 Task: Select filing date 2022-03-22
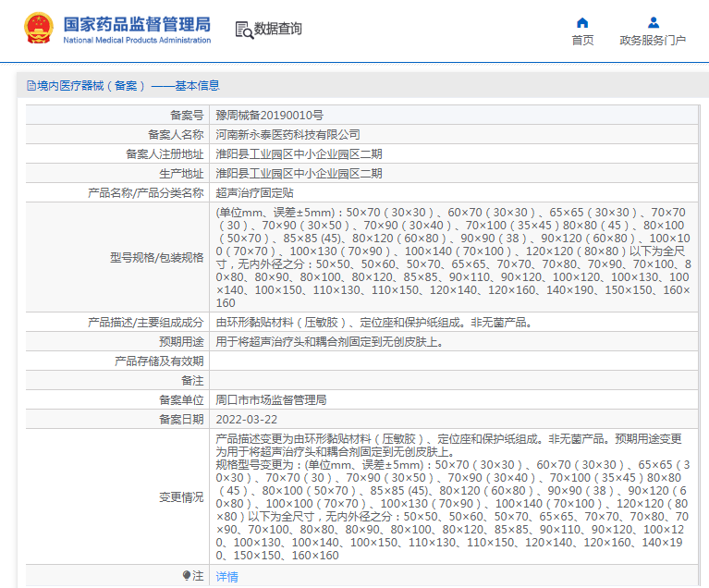point(247,420)
